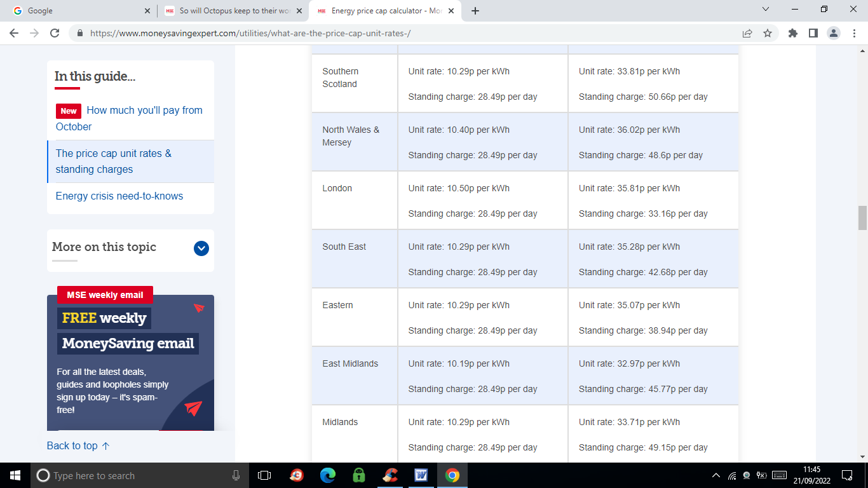Expand More on this topic
This screenshot has height=488, width=868.
tap(201, 248)
